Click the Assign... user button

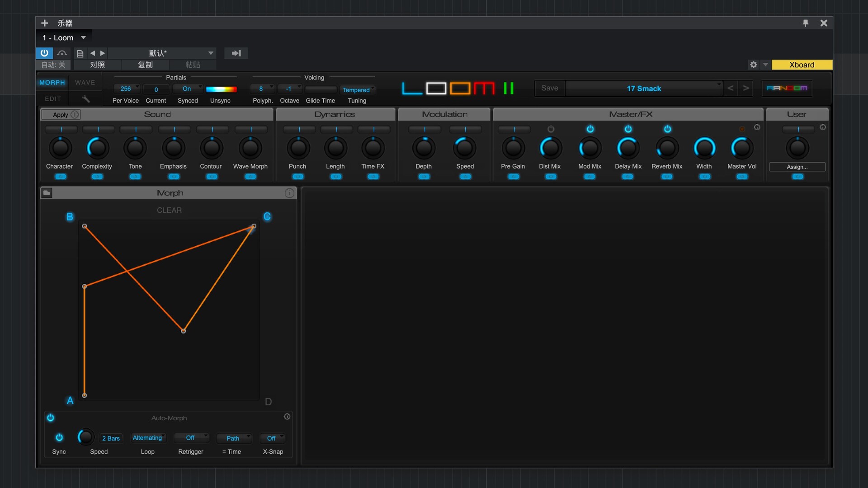pos(797,167)
